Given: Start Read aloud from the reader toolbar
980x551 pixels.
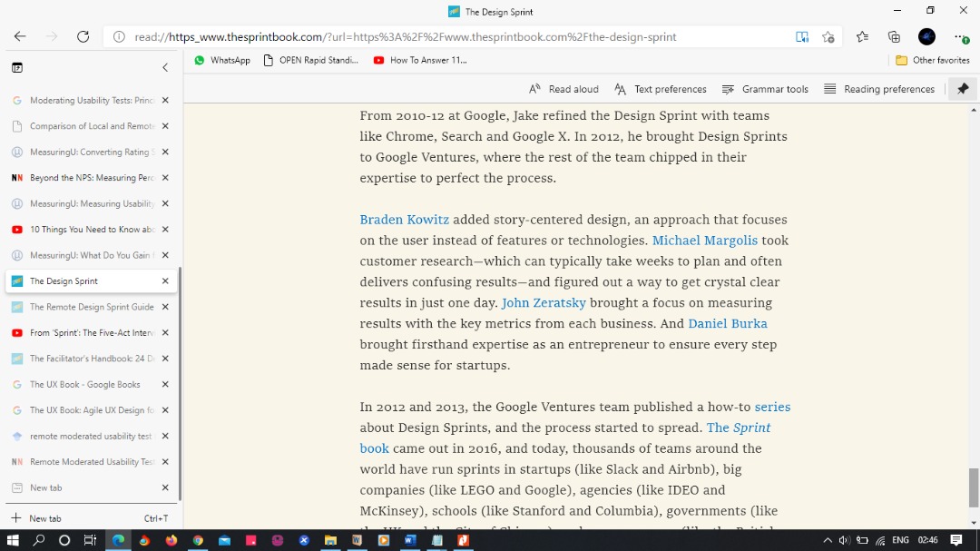Looking at the screenshot, I should 563,89.
